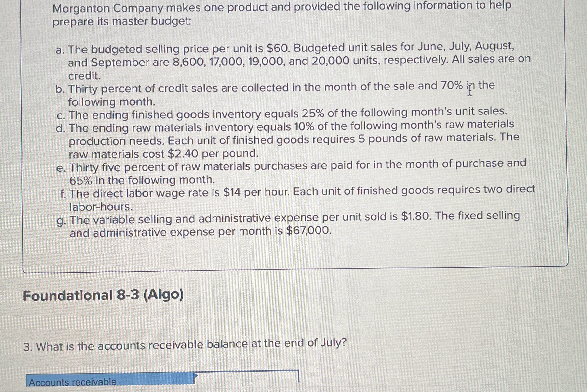Click the Morganton Company introduction sentence
The width and height of the screenshot is (587, 392).
[282, 14]
